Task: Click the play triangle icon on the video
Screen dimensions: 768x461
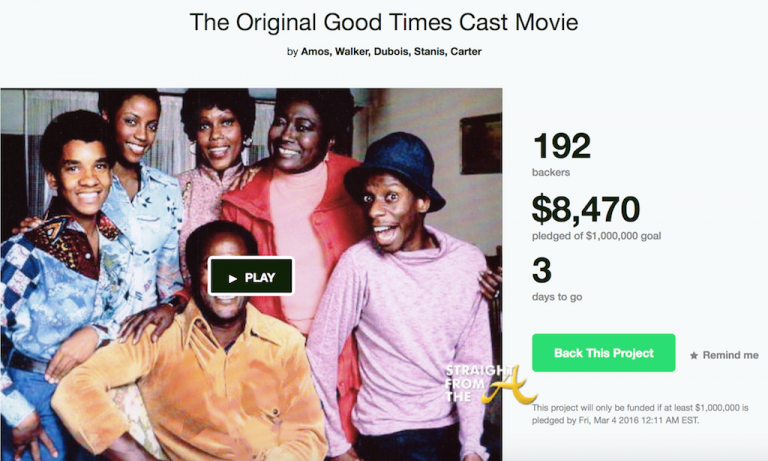Action: tap(233, 278)
